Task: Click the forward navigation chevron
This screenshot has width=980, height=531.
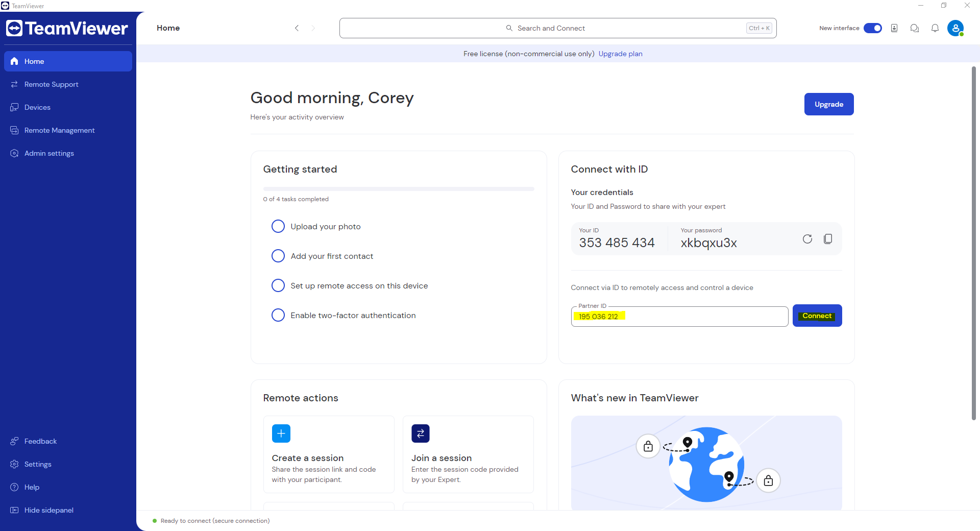Action: click(313, 28)
